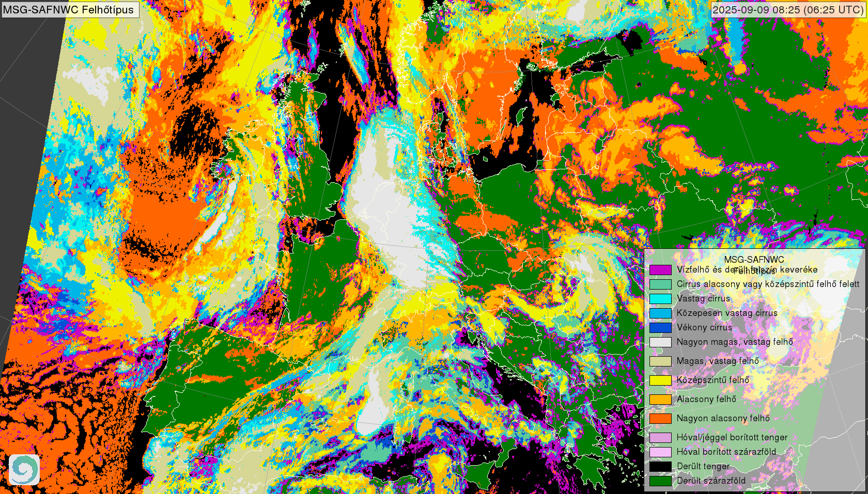Click the 2025-09-09 08:25 timestamp label
Screen dimensions: 868x494
(x=788, y=9)
